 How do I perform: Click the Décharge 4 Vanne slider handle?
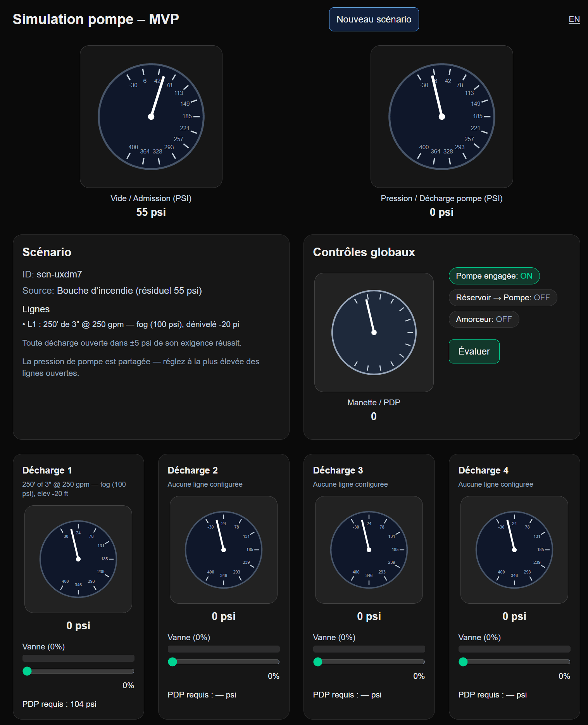pyautogui.click(x=463, y=662)
